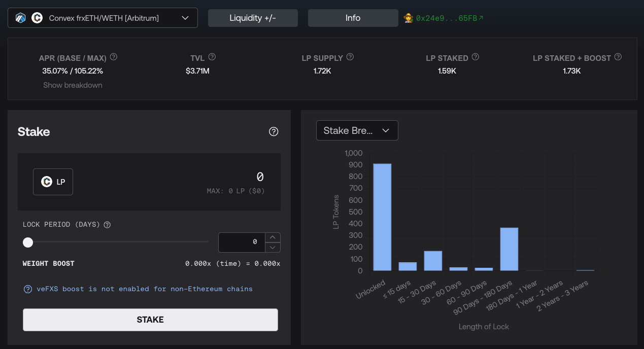Decrease lock period days with down arrow

(273, 247)
